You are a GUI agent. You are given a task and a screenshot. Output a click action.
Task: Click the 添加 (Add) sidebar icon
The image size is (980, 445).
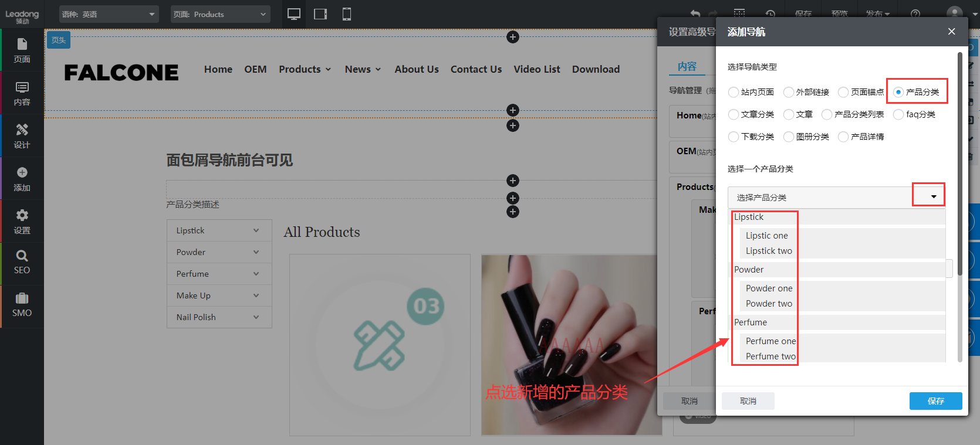point(22,179)
